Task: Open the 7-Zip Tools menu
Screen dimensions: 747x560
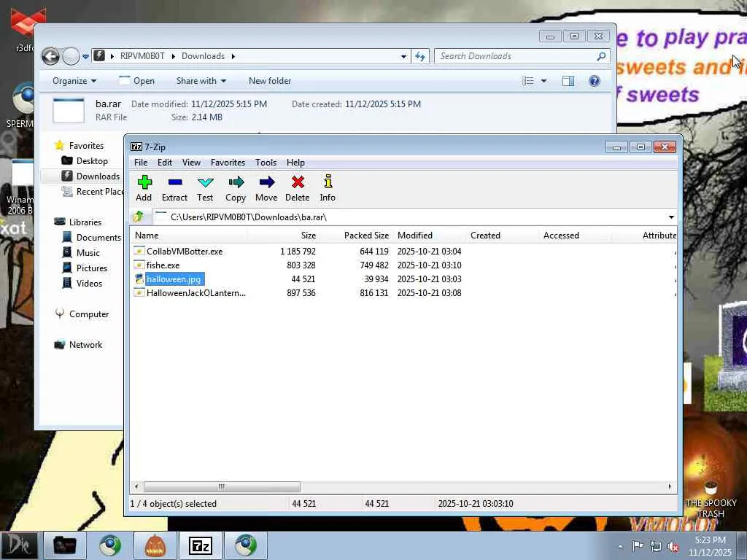Action: click(266, 163)
